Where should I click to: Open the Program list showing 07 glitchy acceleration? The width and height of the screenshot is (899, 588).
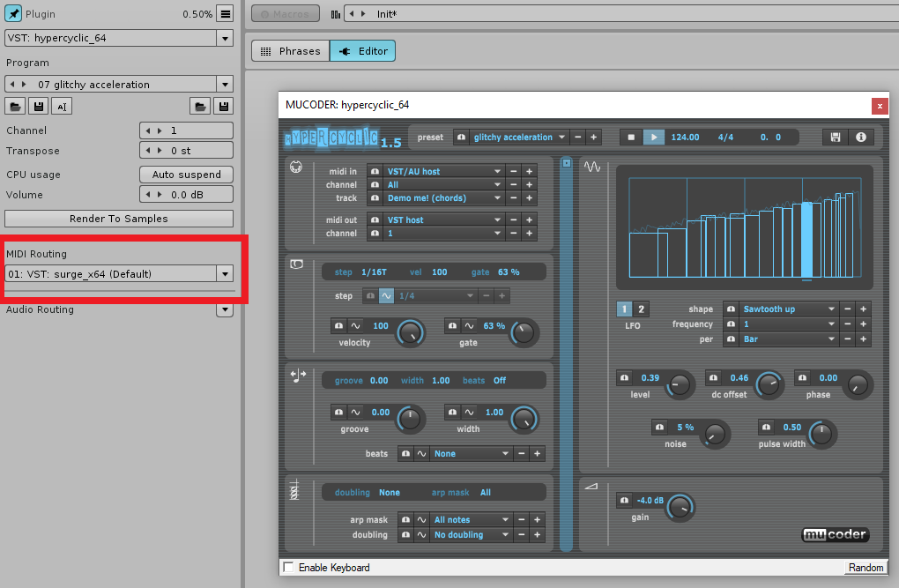(226, 85)
